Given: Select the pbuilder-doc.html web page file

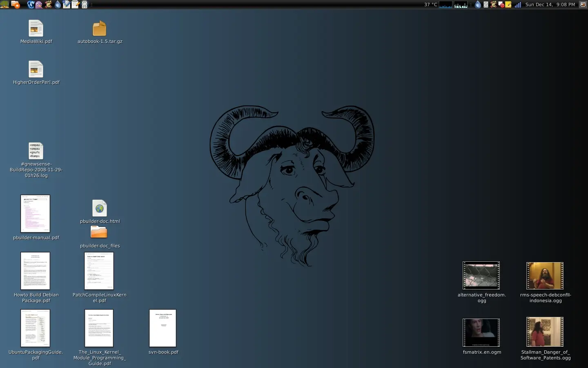Looking at the screenshot, I should (99, 208).
